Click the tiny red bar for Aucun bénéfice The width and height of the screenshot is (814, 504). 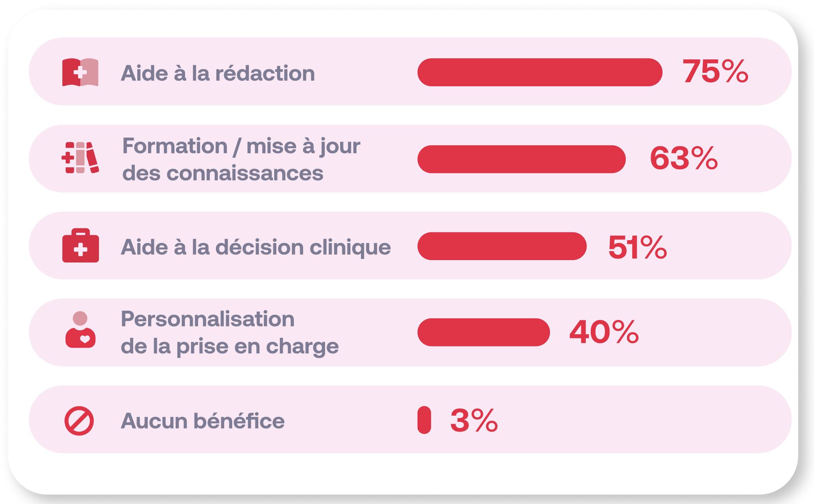point(424,420)
